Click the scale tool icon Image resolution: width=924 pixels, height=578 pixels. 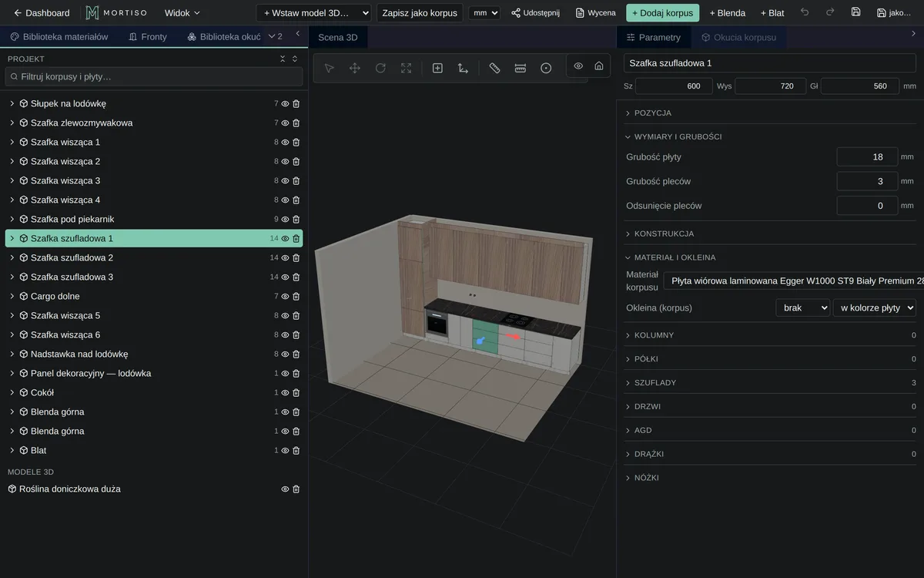(407, 68)
